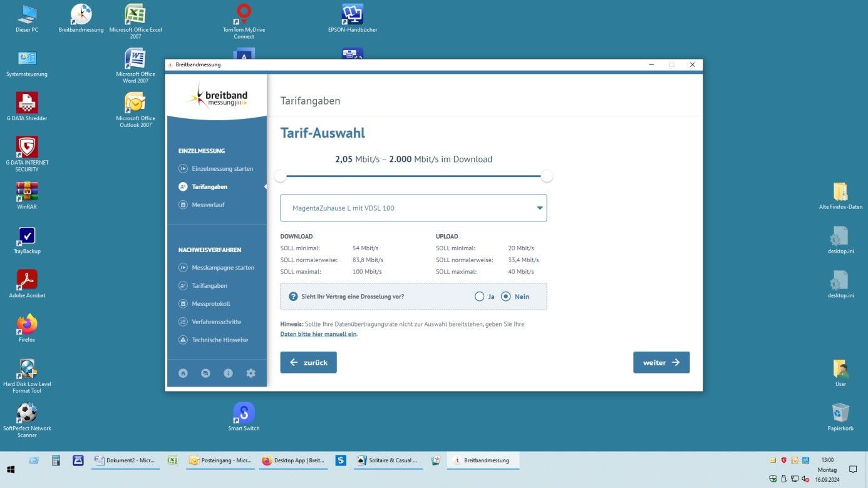The image size is (868, 488).
Task: Switch to the Dokument2 Word taskbar button
Action: click(125, 460)
